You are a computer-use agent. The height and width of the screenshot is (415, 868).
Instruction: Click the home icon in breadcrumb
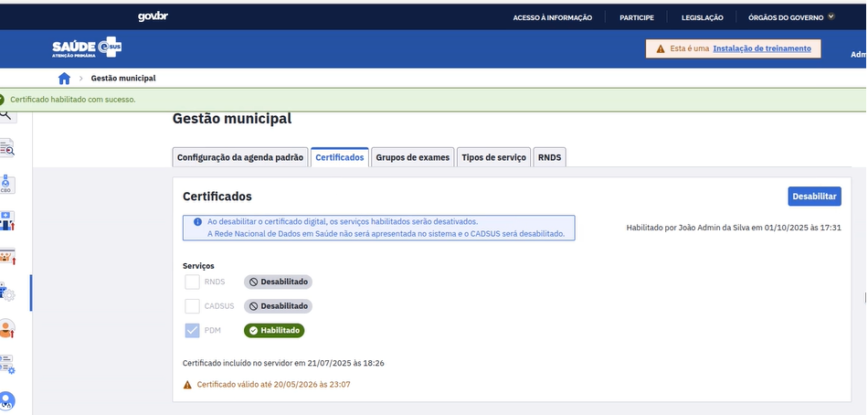[64, 79]
